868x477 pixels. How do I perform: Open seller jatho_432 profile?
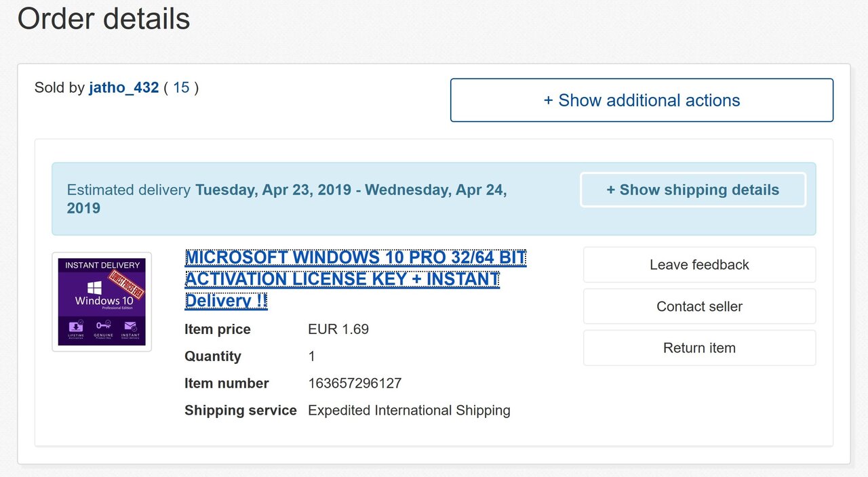pos(123,87)
